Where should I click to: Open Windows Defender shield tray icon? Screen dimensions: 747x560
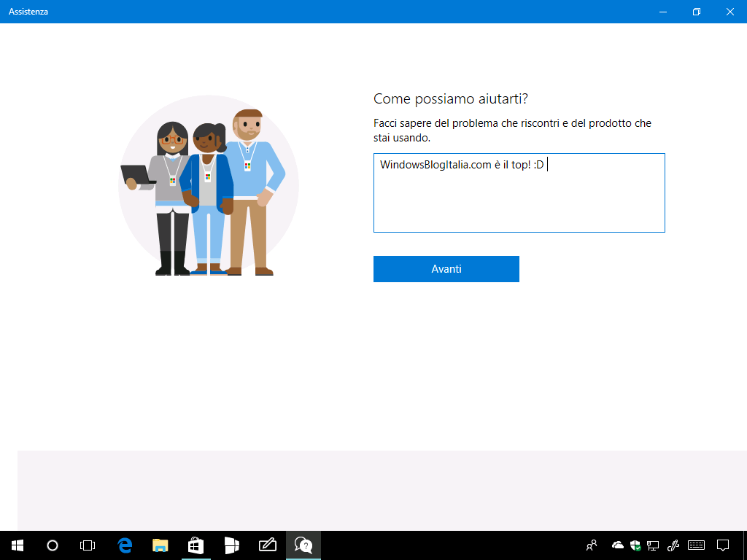635,545
